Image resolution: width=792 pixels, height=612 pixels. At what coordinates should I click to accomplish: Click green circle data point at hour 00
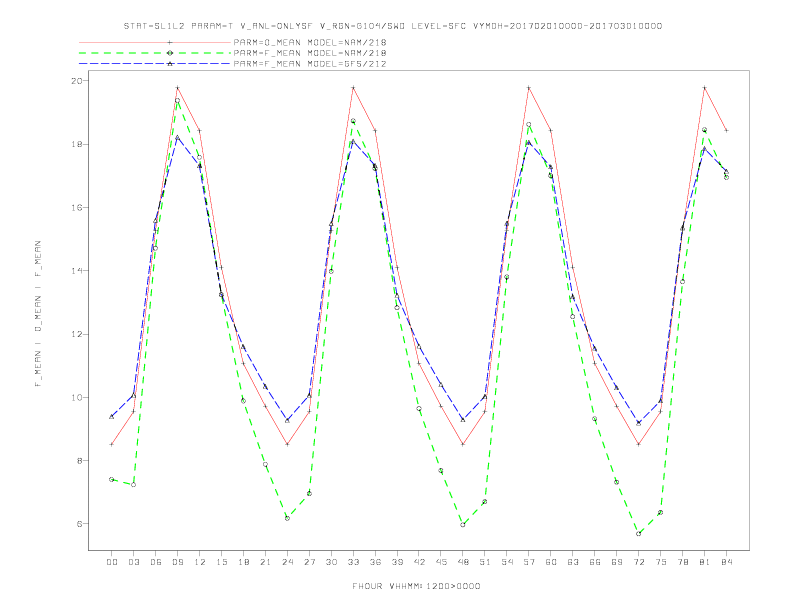click(x=112, y=479)
